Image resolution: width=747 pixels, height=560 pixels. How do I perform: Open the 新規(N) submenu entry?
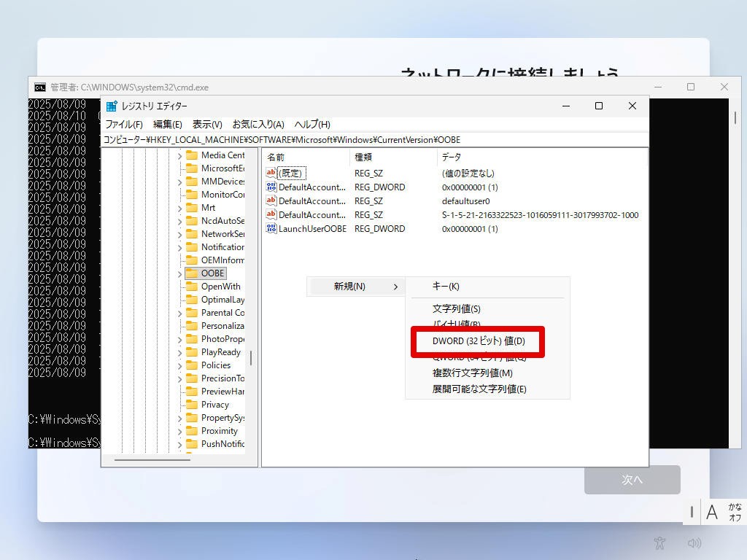coord(355,286)
